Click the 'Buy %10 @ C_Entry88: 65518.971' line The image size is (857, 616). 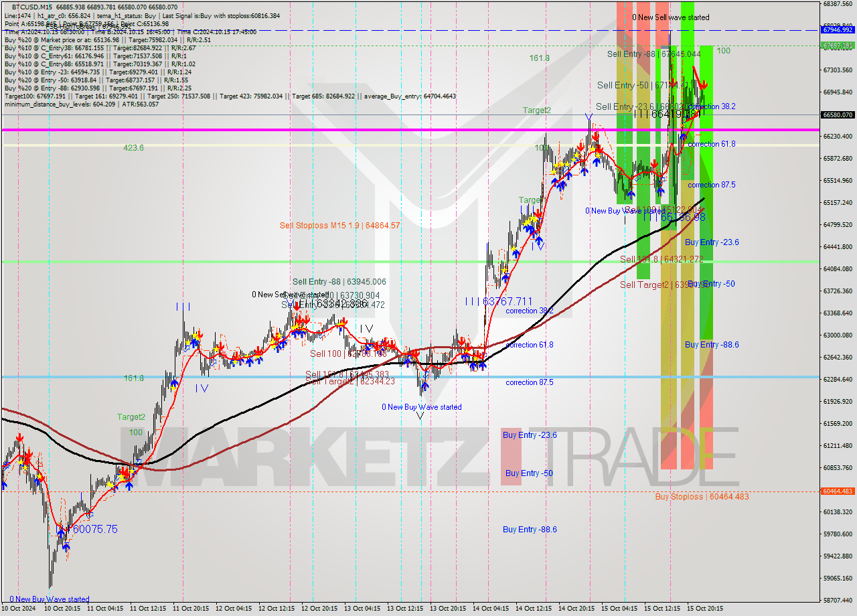click(x=100, y=64)
